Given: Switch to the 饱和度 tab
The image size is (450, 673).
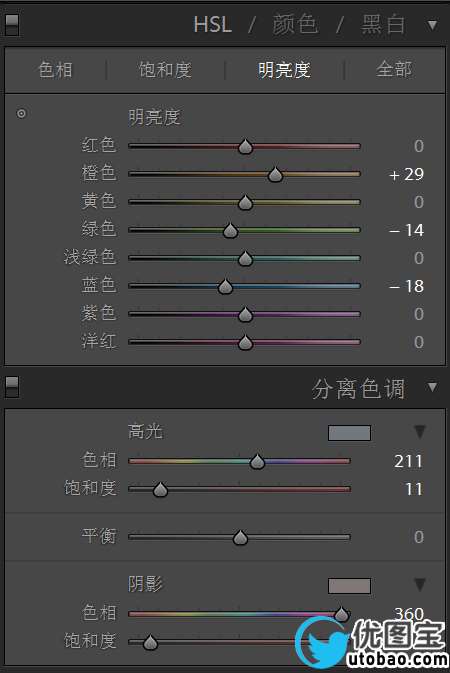Looking at the screenshot, I should point(165,70).
